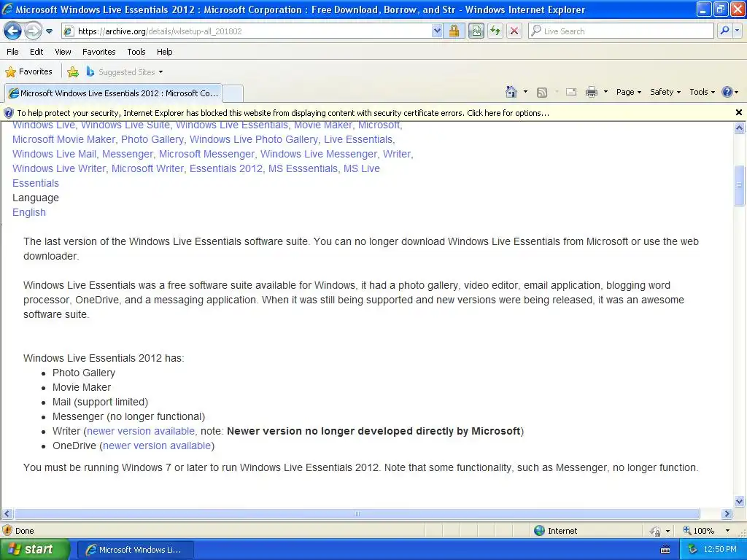Open the search provider dropdown
Screen dimensions: 747x560
738,31
